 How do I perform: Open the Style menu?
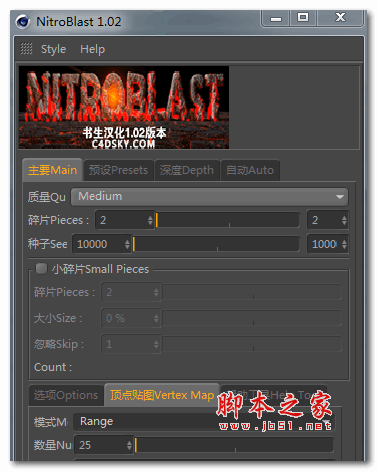(53, 49)
